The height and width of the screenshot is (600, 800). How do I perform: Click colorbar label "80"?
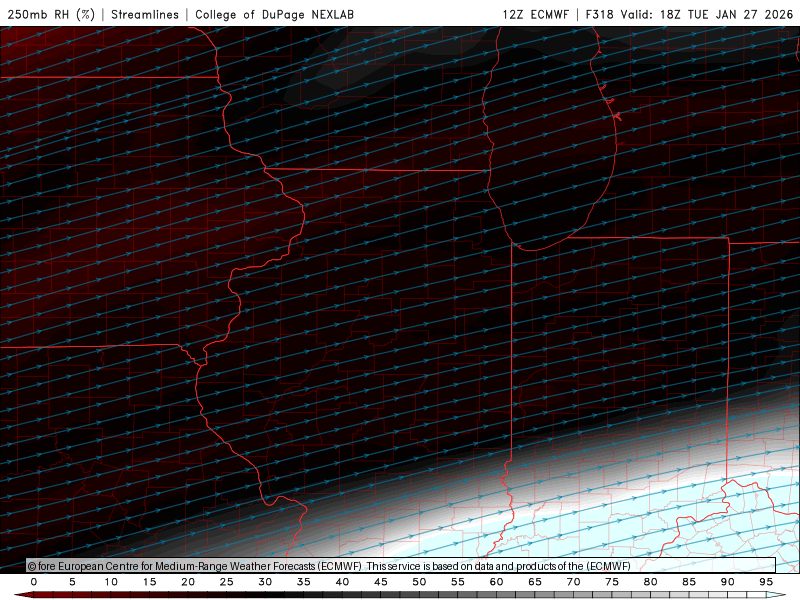point(650,582)
